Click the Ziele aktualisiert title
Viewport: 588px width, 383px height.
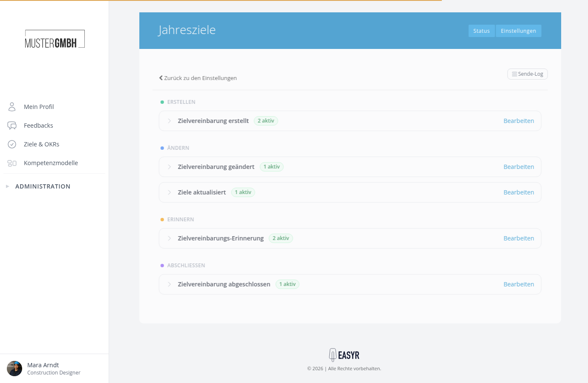(202, 192)
